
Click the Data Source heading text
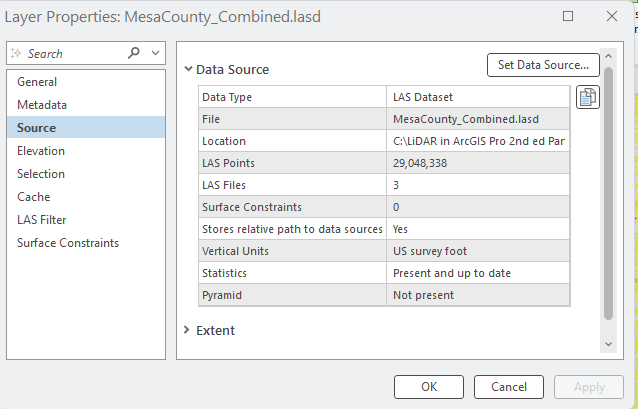click(x=232, y=69)
